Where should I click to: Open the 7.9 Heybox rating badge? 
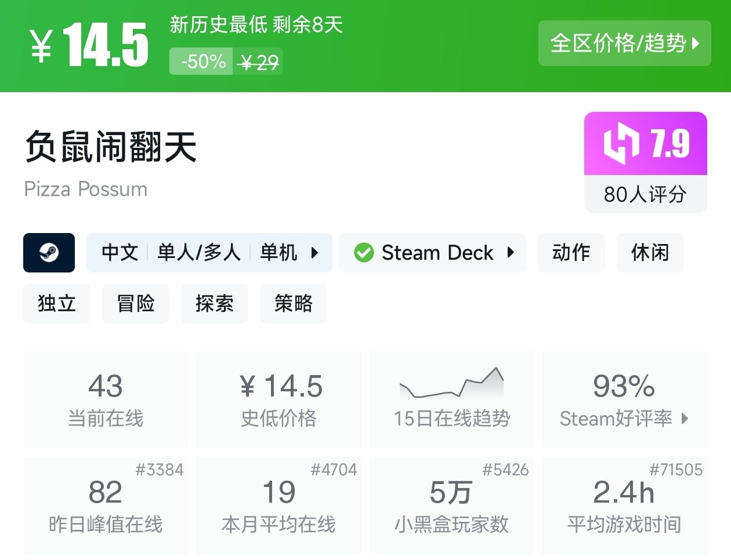pyautogui.click(x=646, y=143)
